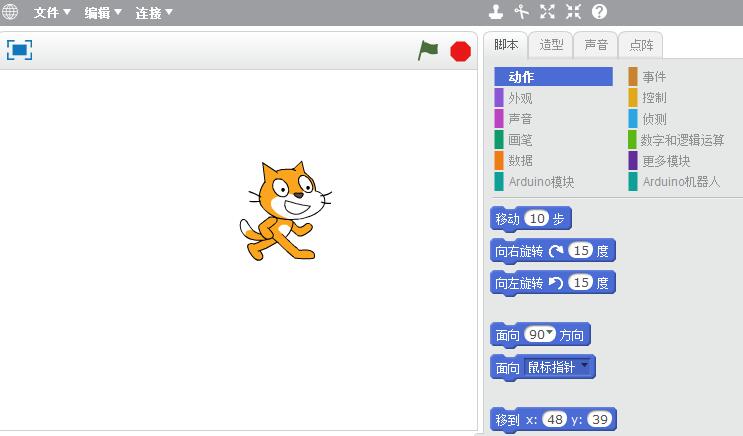
Task: Select the grow sprite tool
Action: click(x=547, y=12)
